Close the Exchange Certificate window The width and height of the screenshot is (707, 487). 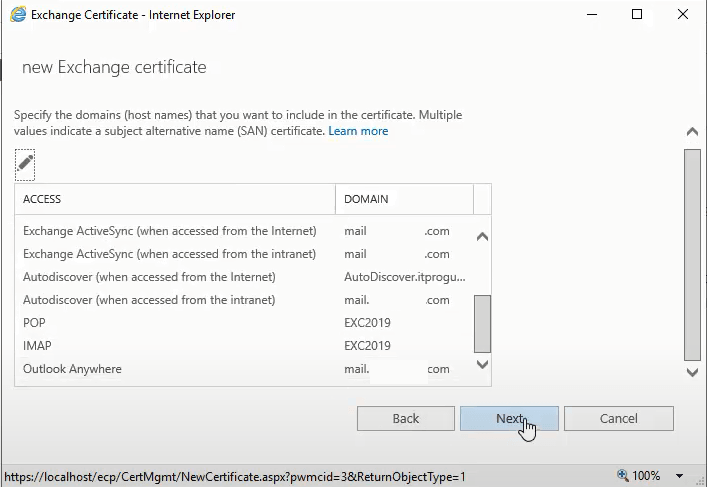[x=683, y=14]
